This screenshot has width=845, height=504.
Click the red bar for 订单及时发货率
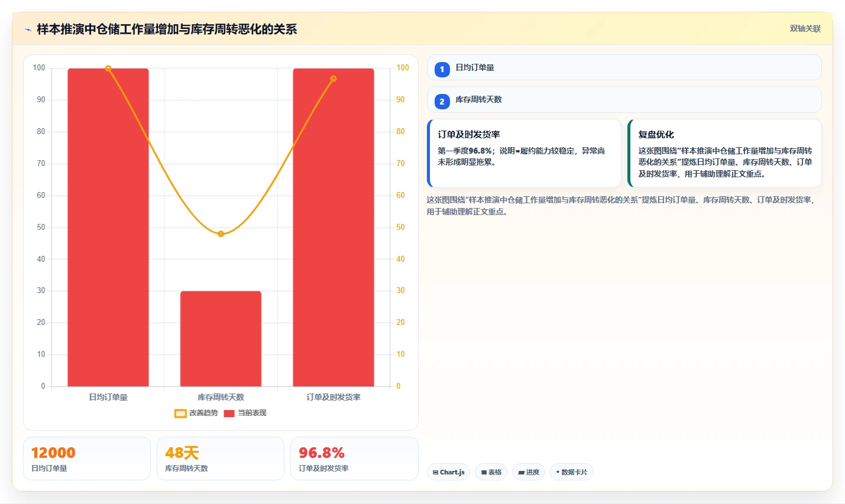(x=334, y=227)
